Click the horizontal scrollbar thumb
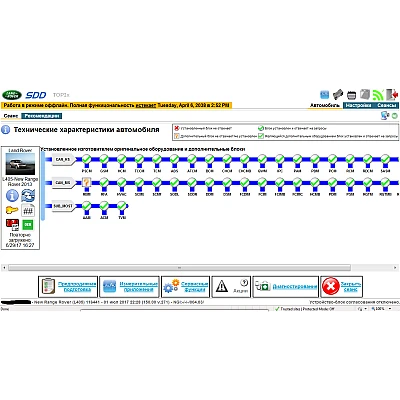The height and width of the screenshot is (400, 400). (179, 268)
